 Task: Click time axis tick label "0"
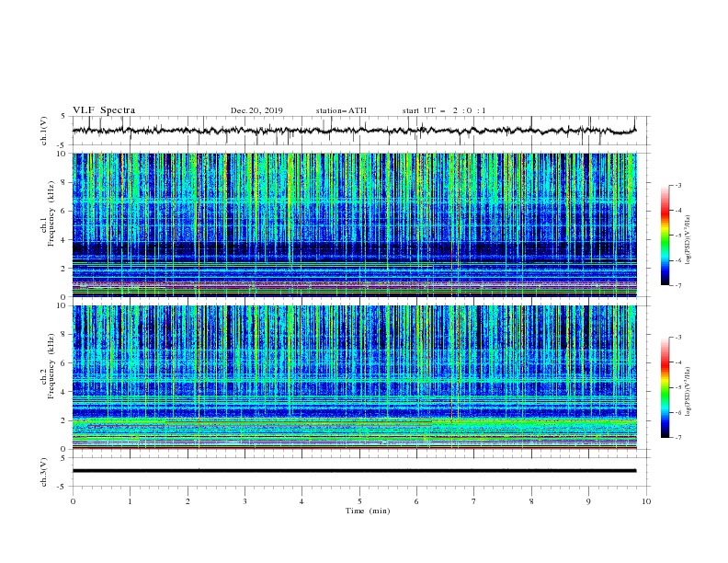point(73,501)
